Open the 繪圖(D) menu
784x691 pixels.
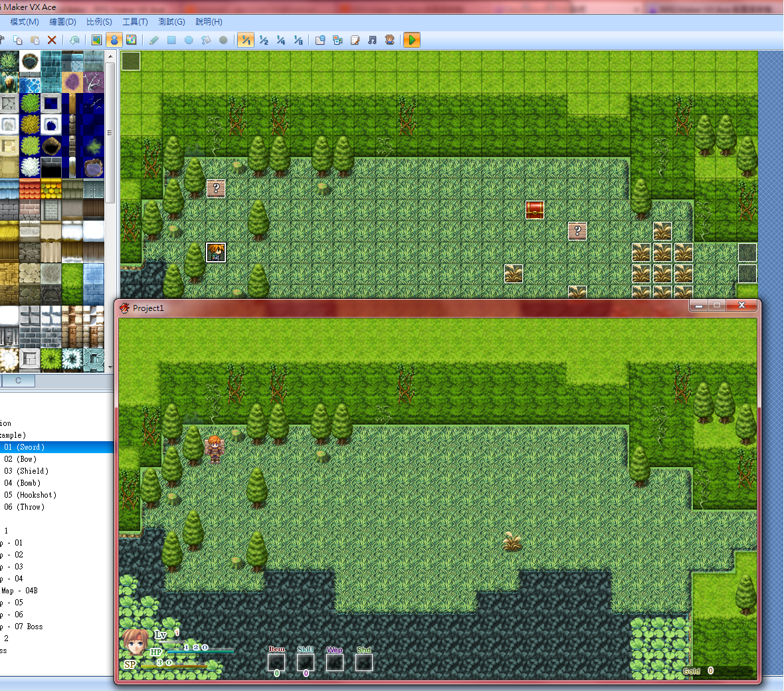pos(62,21)
